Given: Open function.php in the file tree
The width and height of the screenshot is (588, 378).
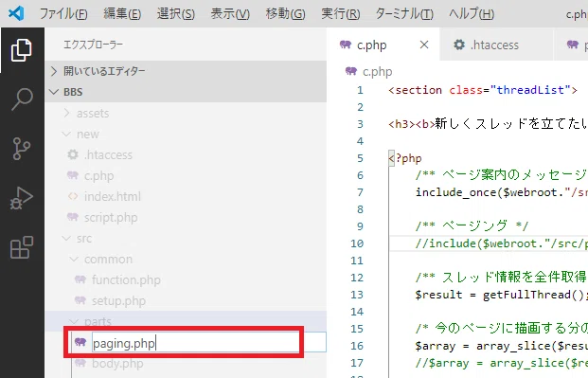Looking at the screenshot, I should (x=126, y=279).
